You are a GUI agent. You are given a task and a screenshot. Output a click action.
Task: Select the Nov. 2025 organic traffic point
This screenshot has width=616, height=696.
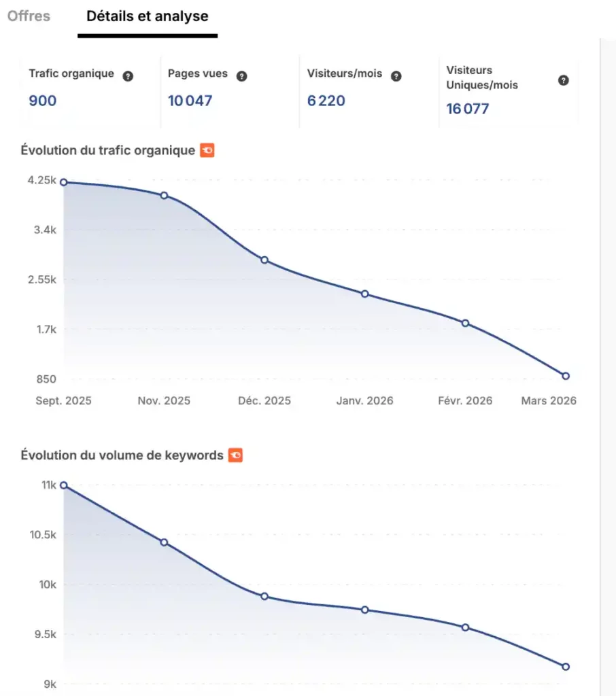coord(165,195)
